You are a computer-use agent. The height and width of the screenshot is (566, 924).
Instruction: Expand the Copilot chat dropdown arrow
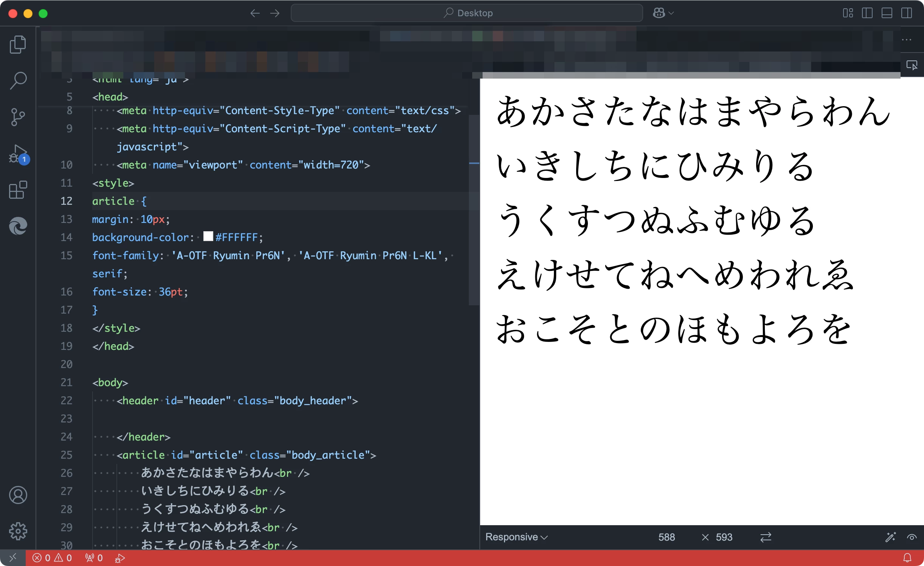tap(671, 13)
